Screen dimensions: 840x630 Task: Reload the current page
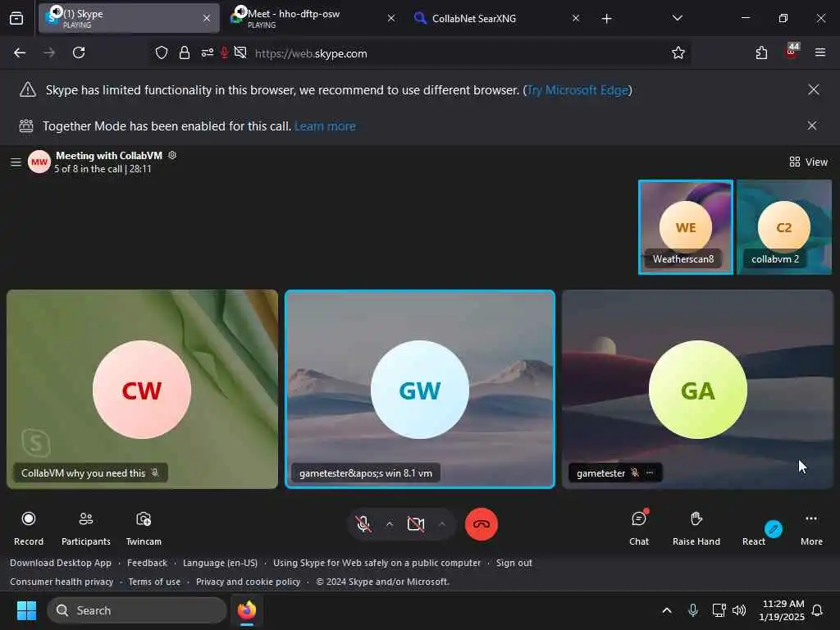coord(79,52)
